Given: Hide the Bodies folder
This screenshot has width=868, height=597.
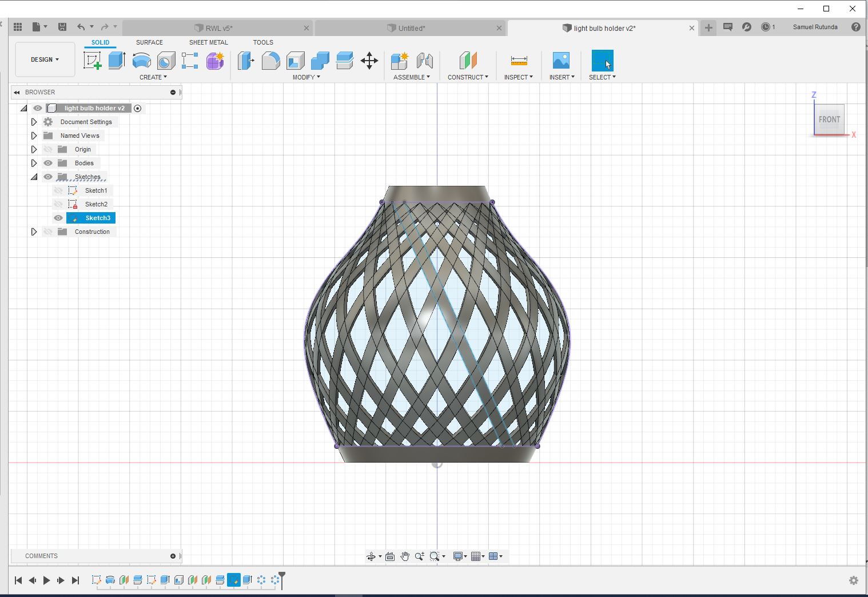Looking at the screenshot, I should tap(48, 163).
